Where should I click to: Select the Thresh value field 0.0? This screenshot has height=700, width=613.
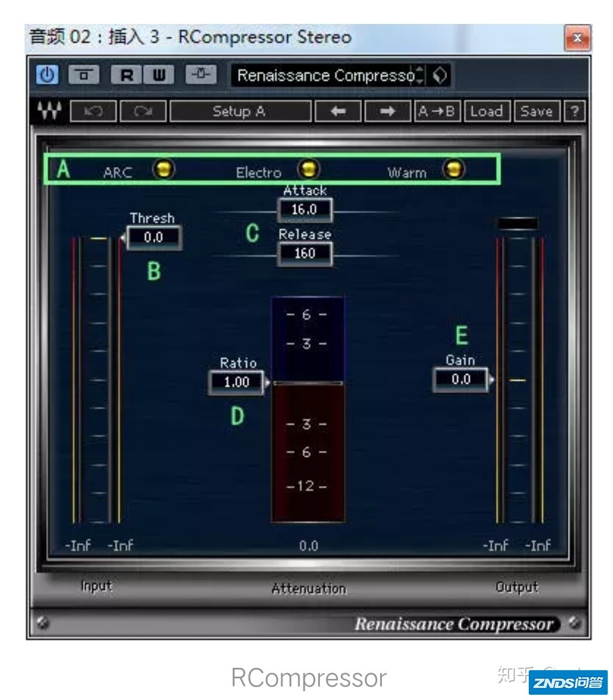pyautogui.click(x=154, y=237)
